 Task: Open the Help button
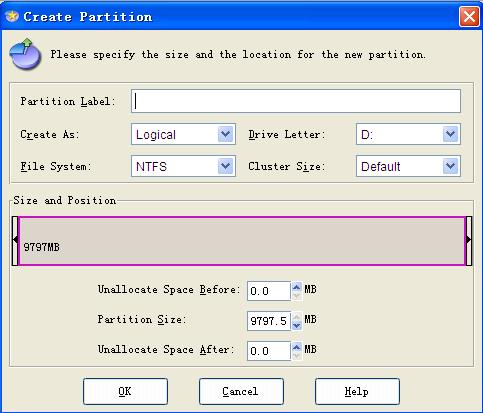point(357,391)
